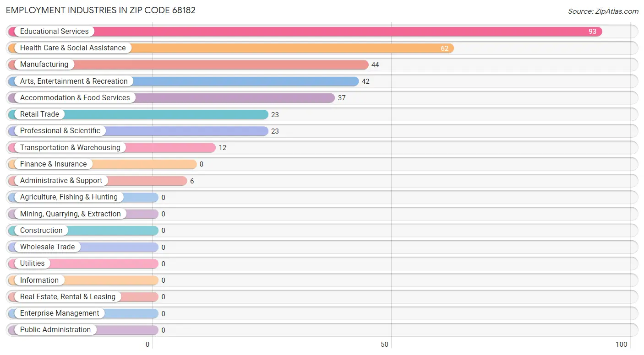Click the value 62 on Health Care bar
The width and height of the screenshot is (644, 355).
tap(444, 48)
